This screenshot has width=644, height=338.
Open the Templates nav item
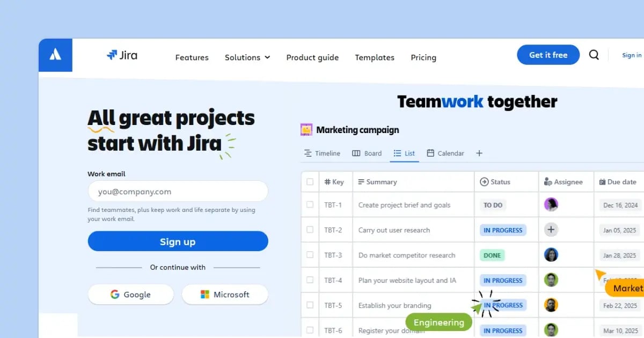point(375,57)
